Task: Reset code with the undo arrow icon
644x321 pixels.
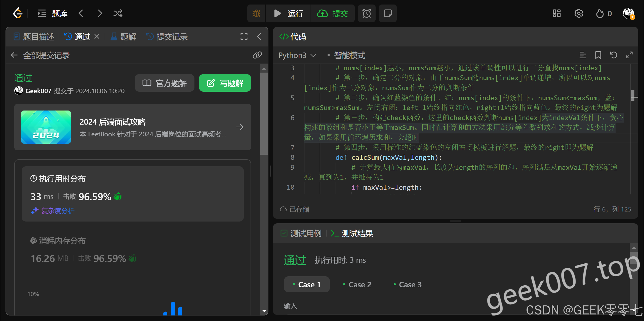Action: click(x=614, y=55)
